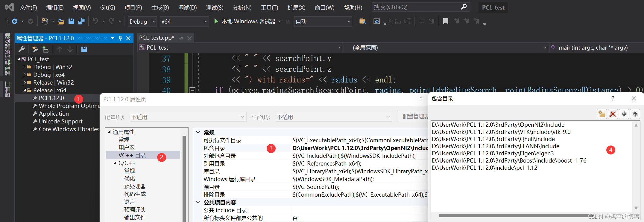
Task: Collapse the 常规 property group
Action: [x=198, y=132]
